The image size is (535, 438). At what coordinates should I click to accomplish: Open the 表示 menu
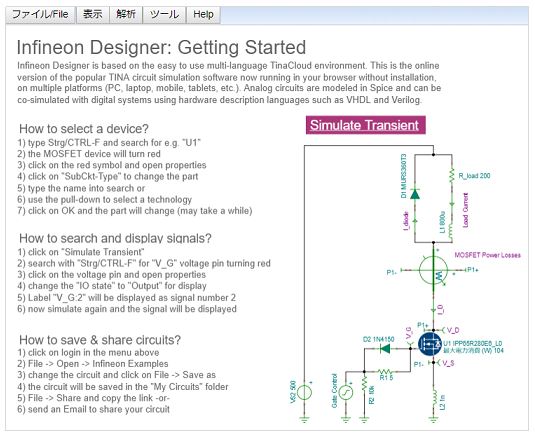(93, 15)
